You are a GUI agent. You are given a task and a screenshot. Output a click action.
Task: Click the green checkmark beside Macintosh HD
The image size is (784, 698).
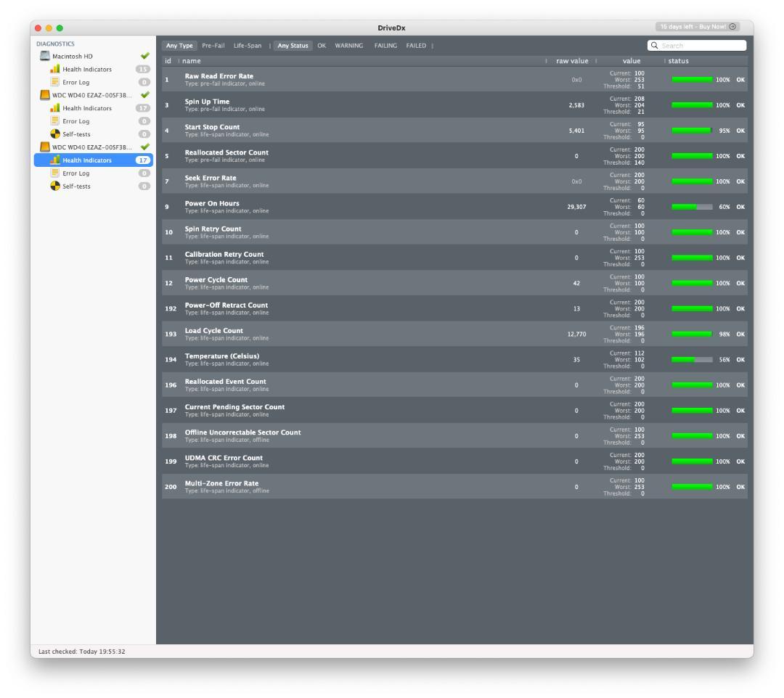tap(144, 56)
